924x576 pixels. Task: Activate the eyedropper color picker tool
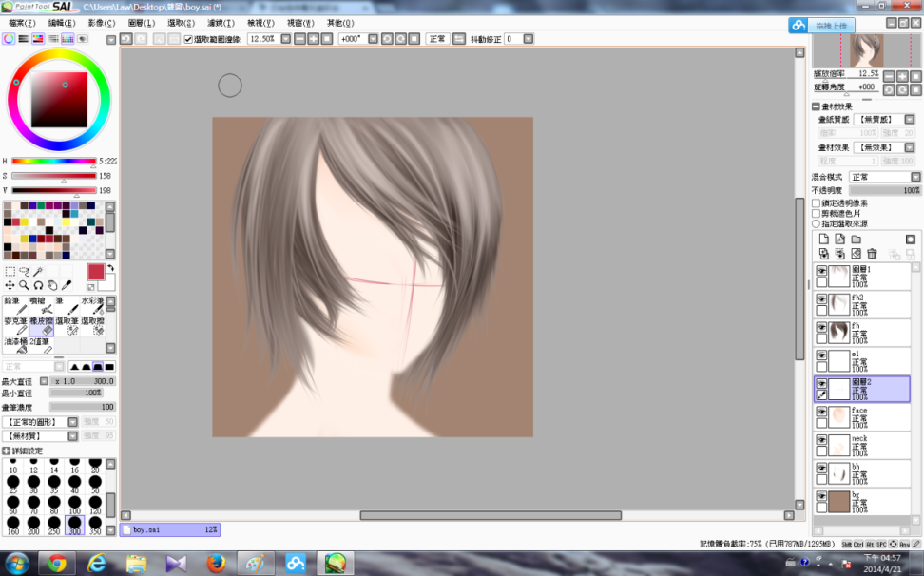(x=67, y=285)
